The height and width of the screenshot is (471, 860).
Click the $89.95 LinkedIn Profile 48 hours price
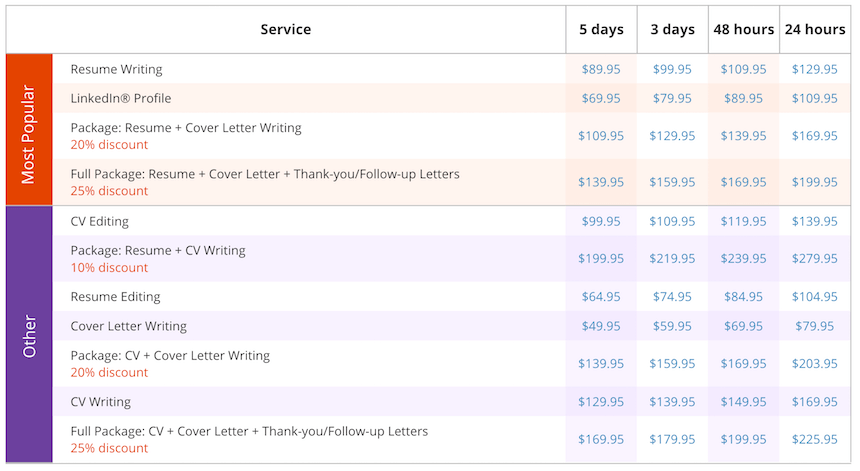pos(743,98)
